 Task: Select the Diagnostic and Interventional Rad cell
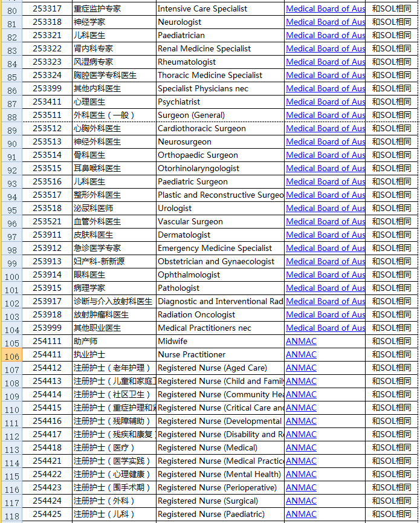pyautogui.click(x=220, y=301)
